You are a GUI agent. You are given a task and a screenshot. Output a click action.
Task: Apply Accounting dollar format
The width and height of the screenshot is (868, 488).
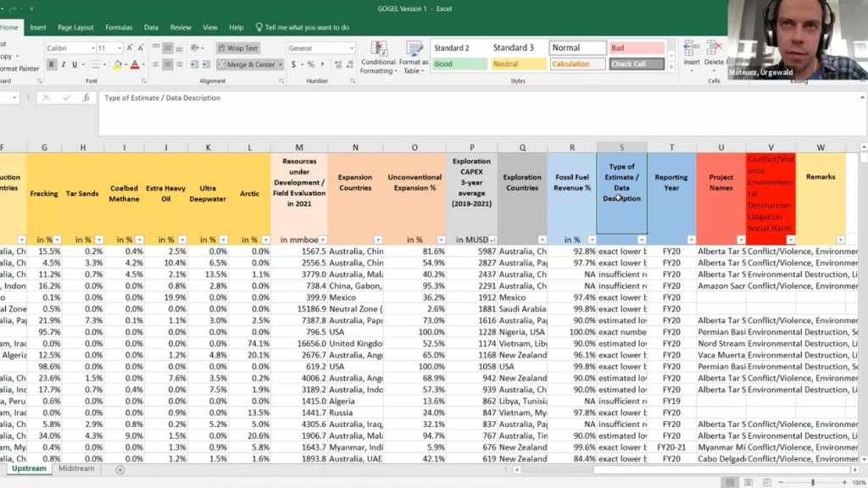[292, 64]
